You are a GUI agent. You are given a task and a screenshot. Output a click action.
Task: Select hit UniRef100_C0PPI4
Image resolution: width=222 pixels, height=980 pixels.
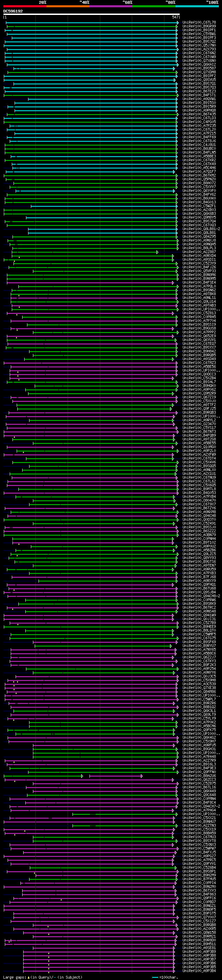pyautogui.click(x=199, y=883)
